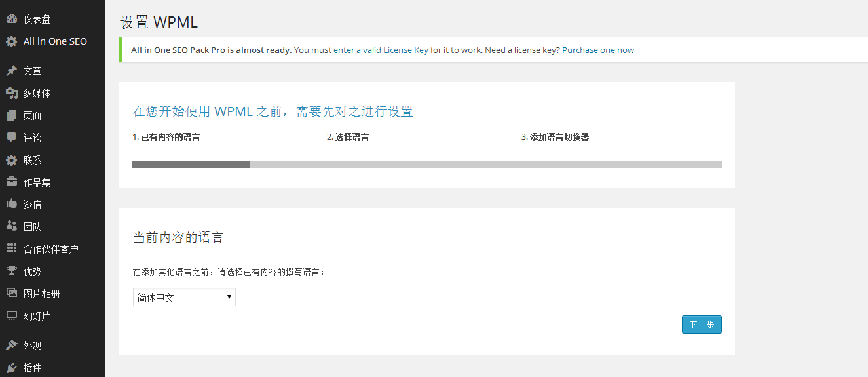Click the 'Purchase one now' link
Viewport: 868px width, 377px height.
(597, 50)
